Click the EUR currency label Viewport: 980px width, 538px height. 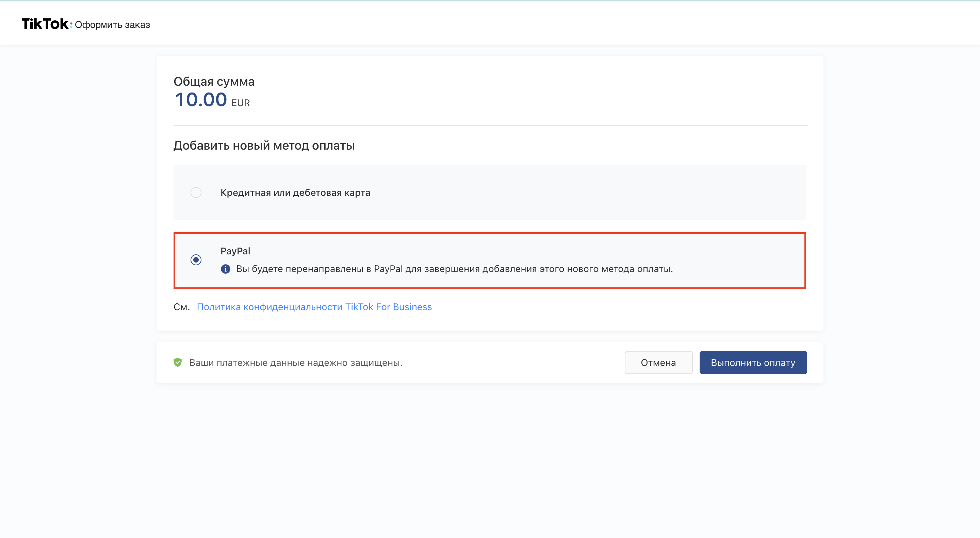tap(241, 103)
